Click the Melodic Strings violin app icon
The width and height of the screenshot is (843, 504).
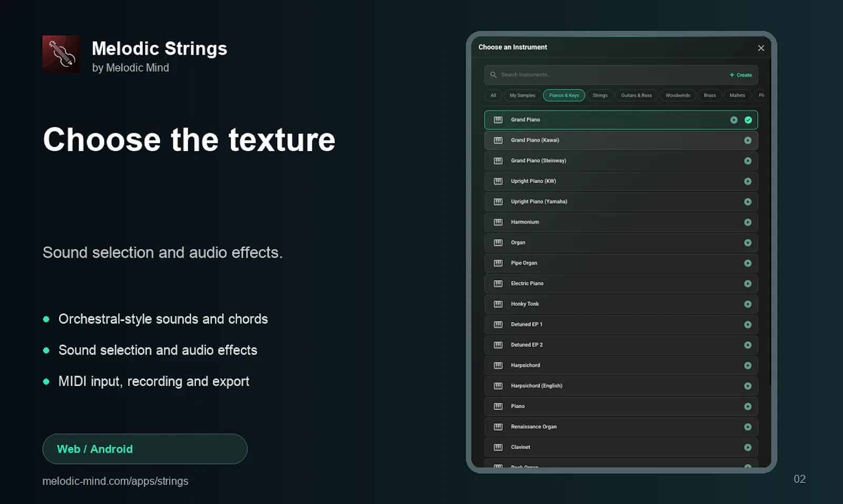[x=61, y=54]
